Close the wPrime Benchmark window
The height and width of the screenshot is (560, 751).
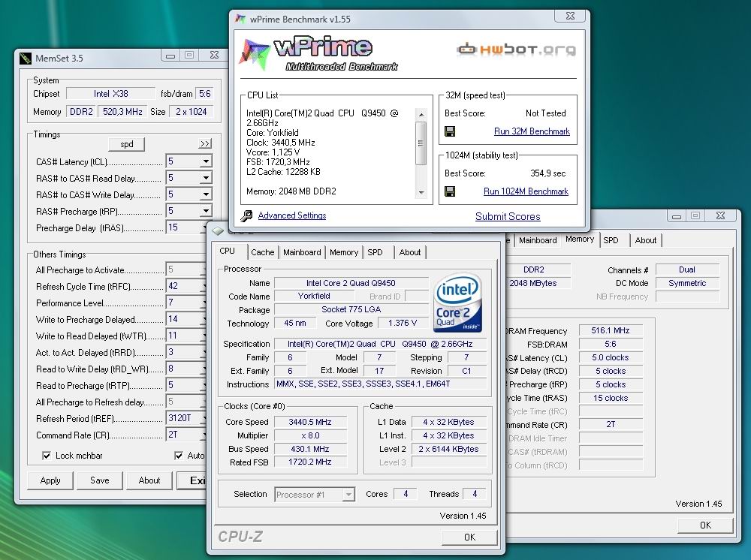[x=570, y=15]
